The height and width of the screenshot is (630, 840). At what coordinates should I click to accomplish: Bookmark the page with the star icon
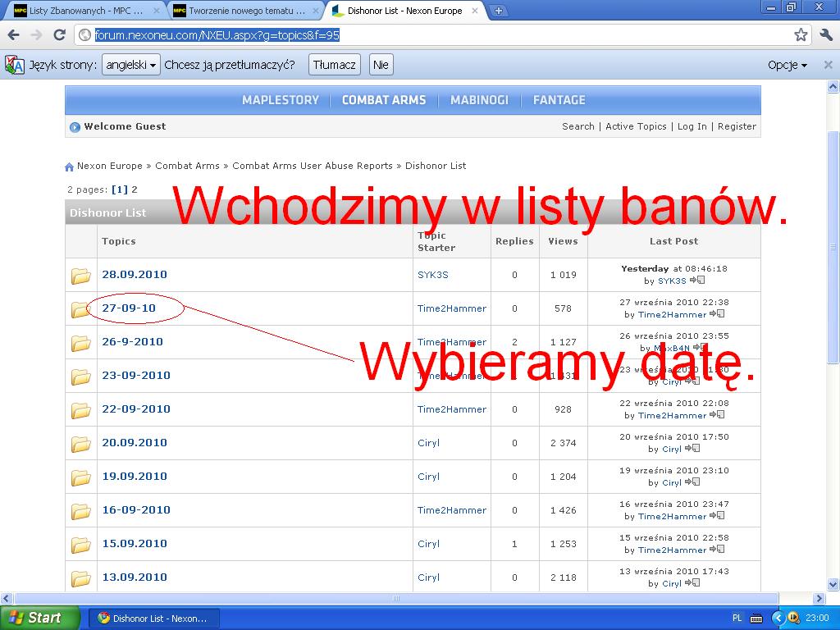point(801,35)
